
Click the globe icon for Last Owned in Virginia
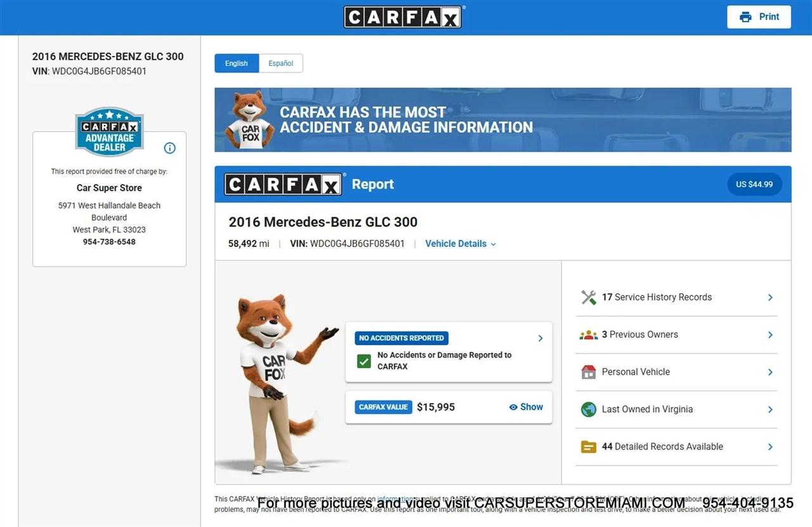pyautogui.click(x=589, y=410)
